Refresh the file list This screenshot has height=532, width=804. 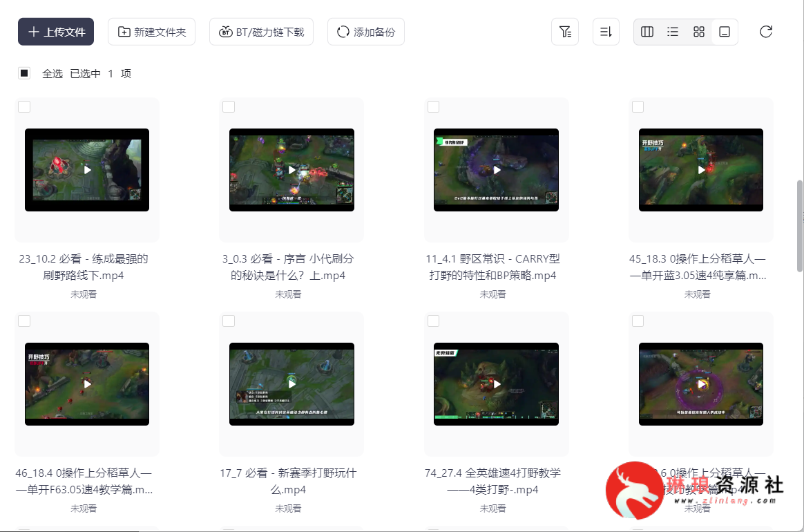click(765, 32)
